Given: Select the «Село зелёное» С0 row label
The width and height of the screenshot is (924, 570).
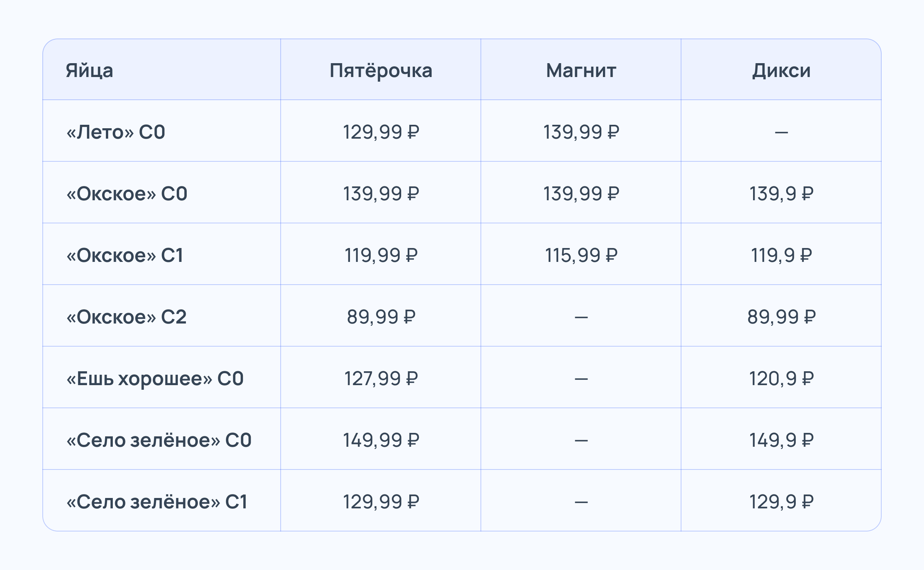Looking at the screenshot, I should pos(159,440).
